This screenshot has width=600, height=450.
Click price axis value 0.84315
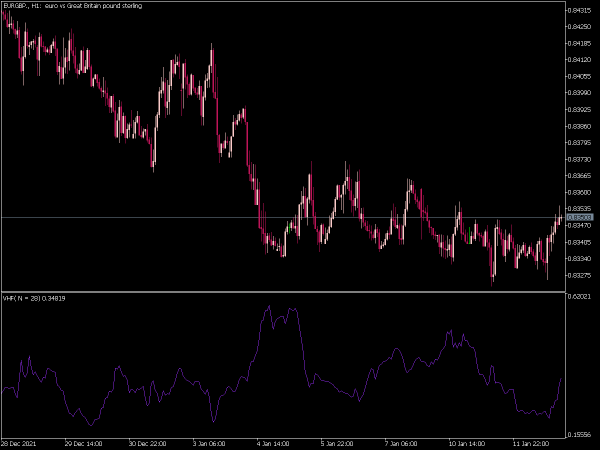coord(579,10)
